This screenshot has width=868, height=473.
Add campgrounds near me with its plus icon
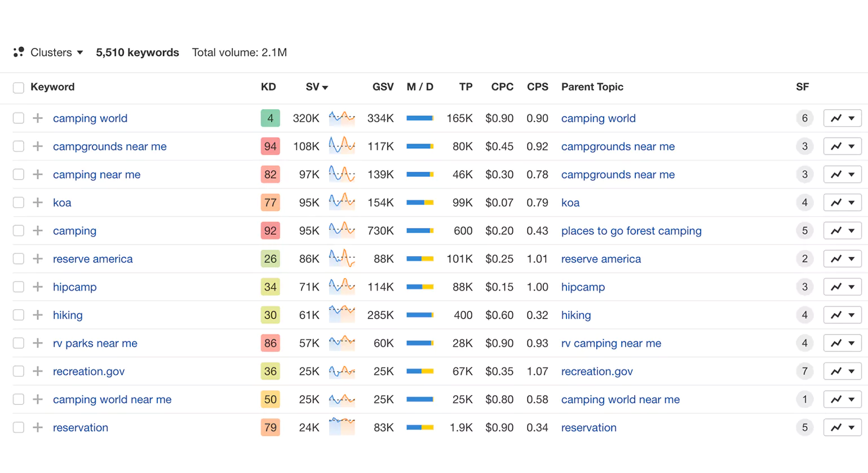[x=38, y=146]
